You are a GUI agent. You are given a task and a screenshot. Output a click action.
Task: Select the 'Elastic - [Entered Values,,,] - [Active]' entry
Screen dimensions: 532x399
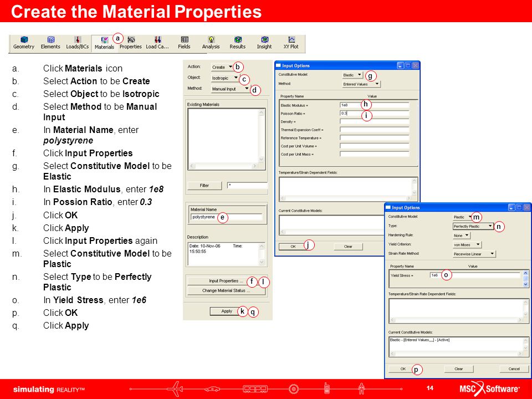coord(420,340)
